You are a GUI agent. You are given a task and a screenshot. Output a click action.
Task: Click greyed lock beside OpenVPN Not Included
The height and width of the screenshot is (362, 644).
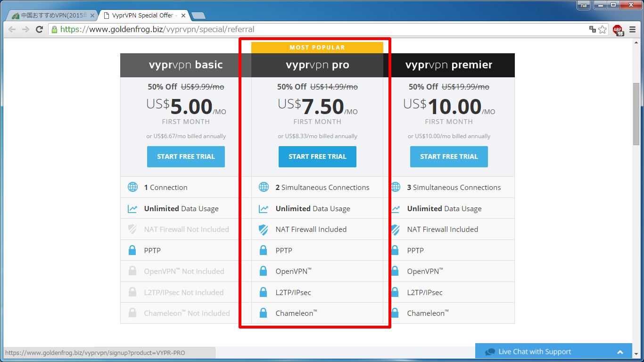tap(132, 271)
